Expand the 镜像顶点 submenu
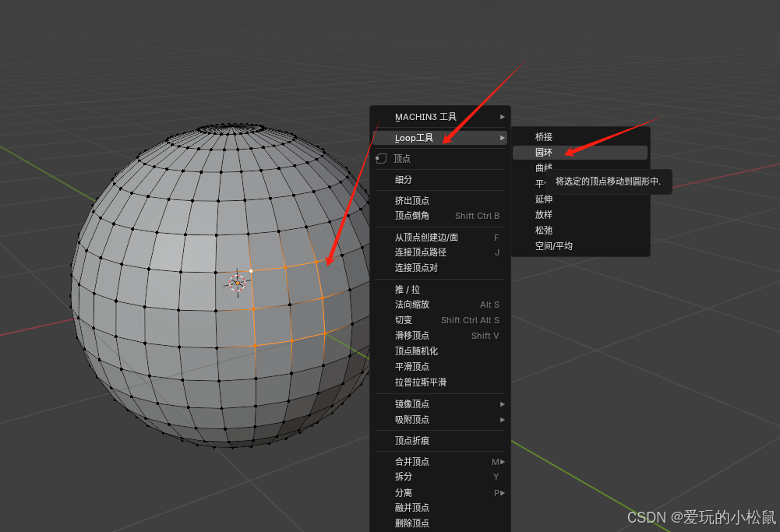The width and height of the screenshot is (780, 532). click(x=439, y=404)
